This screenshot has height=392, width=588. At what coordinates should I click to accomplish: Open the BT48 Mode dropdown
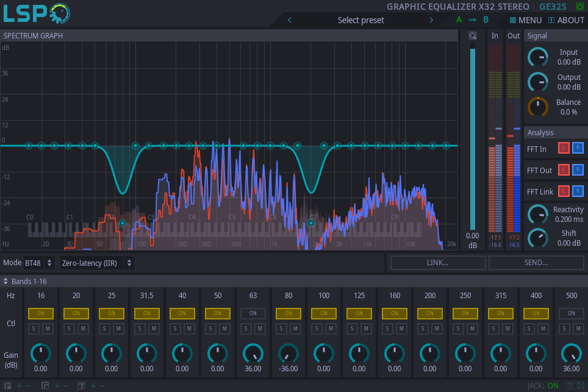pyautogui.click(x=39, y=263)
